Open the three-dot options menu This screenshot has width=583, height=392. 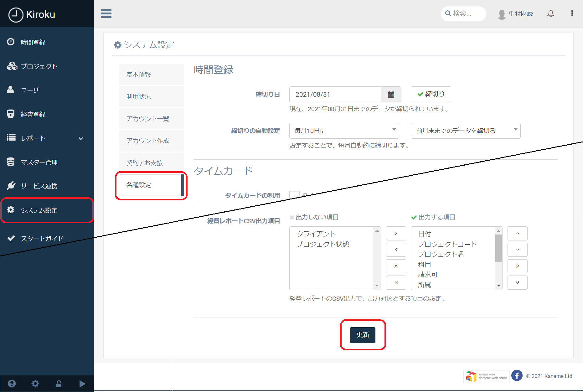click(572, 13)
